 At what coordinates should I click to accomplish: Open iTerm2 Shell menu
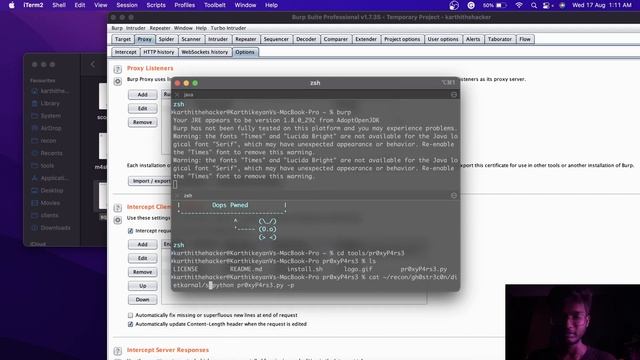(x=59, y=5)
